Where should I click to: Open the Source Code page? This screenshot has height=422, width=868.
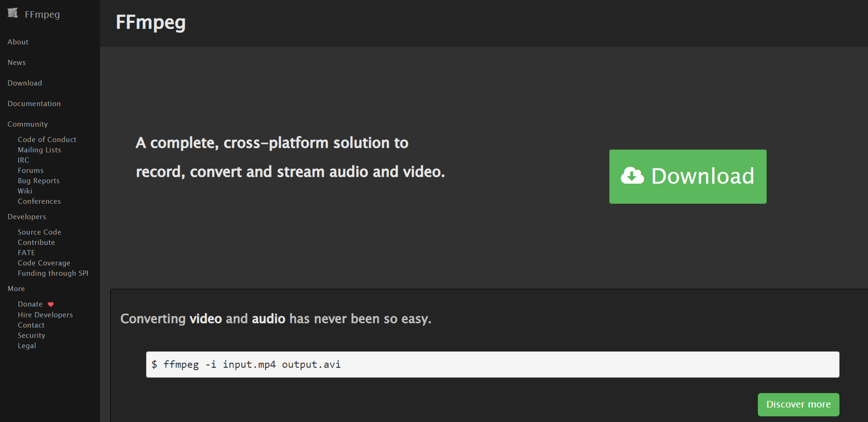point(39,232)
